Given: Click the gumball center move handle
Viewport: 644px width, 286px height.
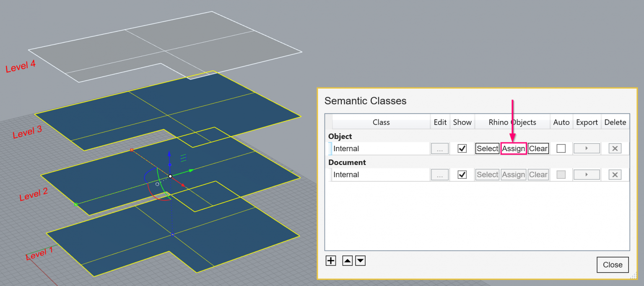Looking at the screenshot, I should [170, 176].
